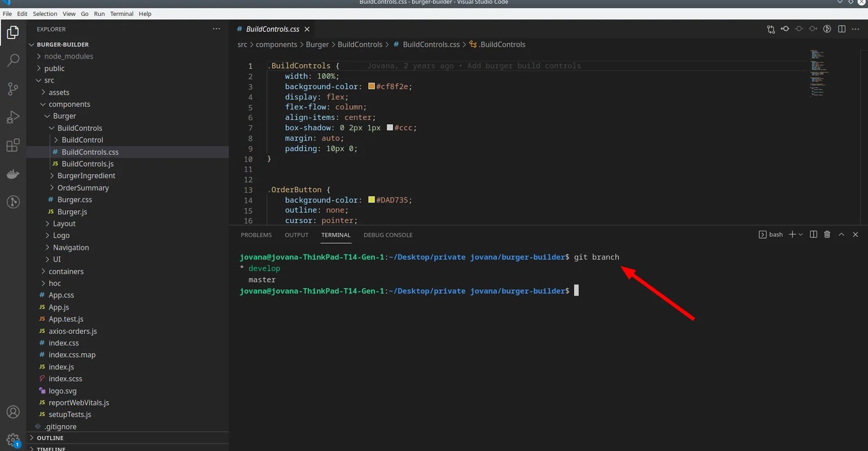
Task: Click the components breadcrumb segment
Action: pyautogui.click(x=276, y=45)
